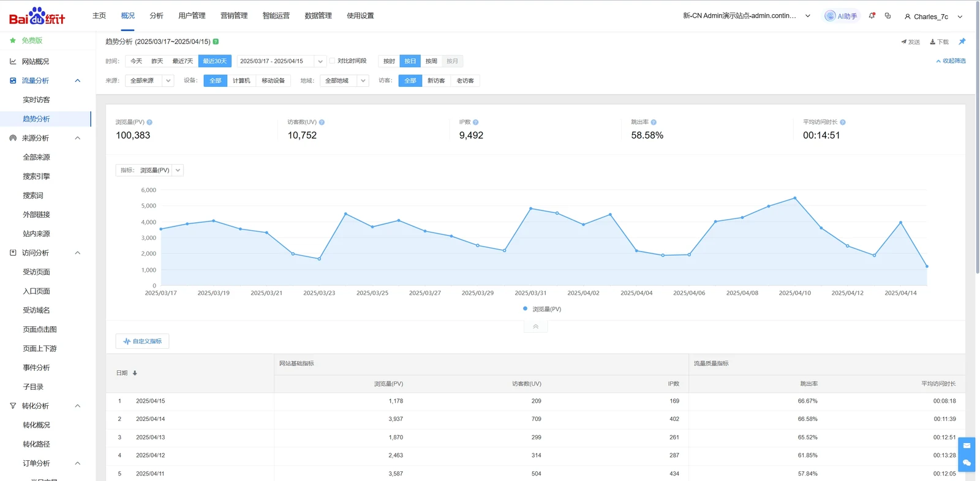Click the 自定义指标 button
The height and width of the screenshot is (481, 980).
click(142, 341)
